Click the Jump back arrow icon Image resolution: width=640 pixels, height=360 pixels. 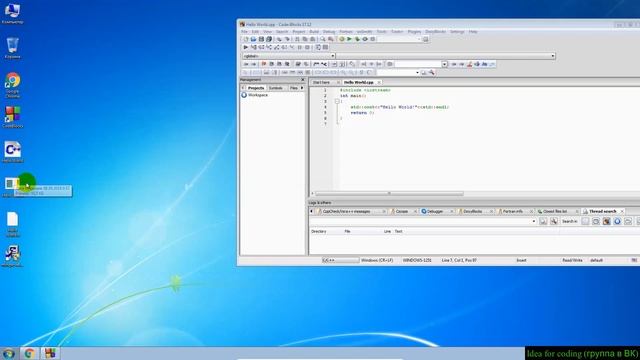coord(246,64)
